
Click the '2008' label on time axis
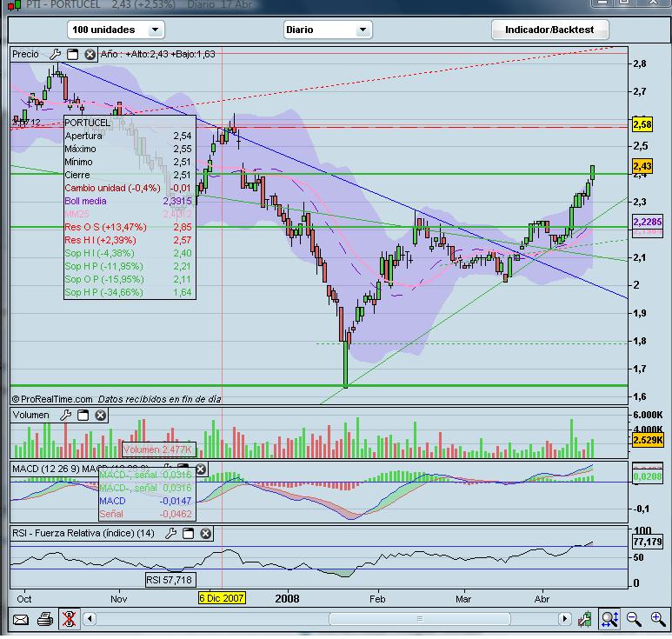[x=287, y=599]
